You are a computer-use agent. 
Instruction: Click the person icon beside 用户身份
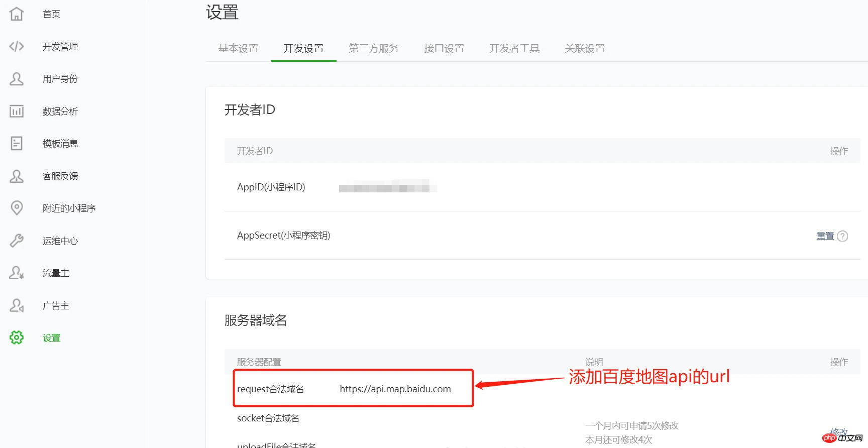coord(17,79)
